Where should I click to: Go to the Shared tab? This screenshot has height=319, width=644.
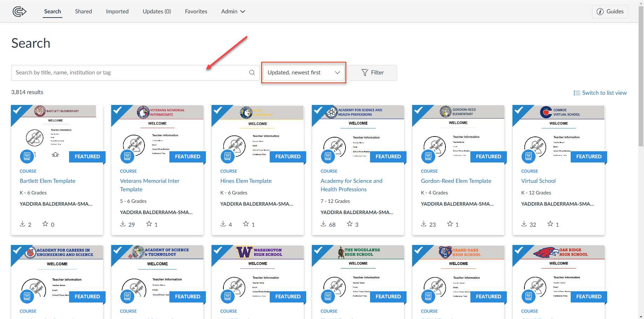83,12
